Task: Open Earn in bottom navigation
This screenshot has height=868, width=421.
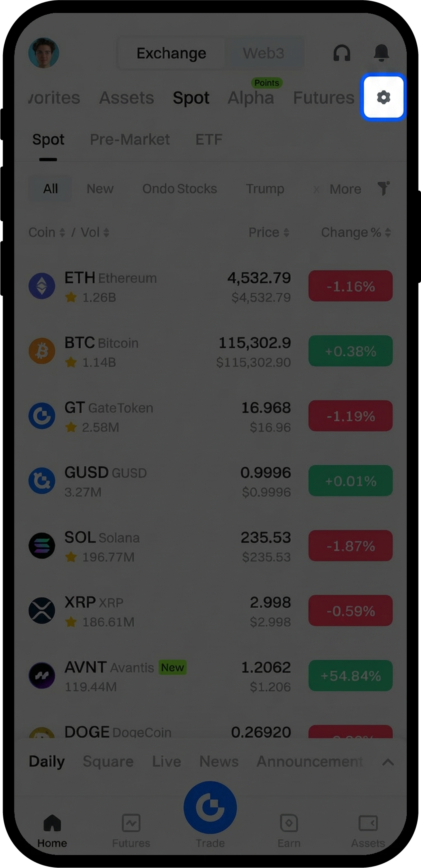Action: (289, 831)
